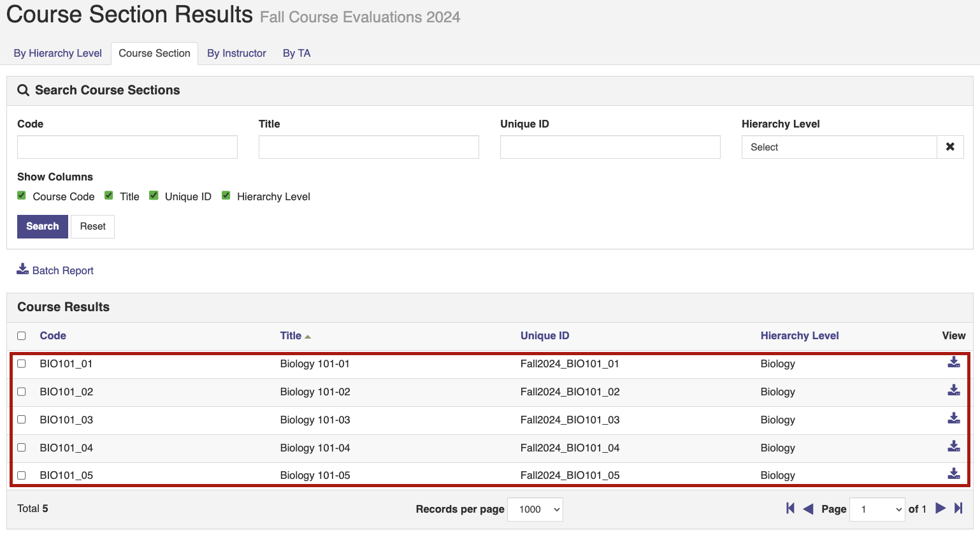Toggle Title column checkbox
Screen dimensions: 980x535
[109, 196]
